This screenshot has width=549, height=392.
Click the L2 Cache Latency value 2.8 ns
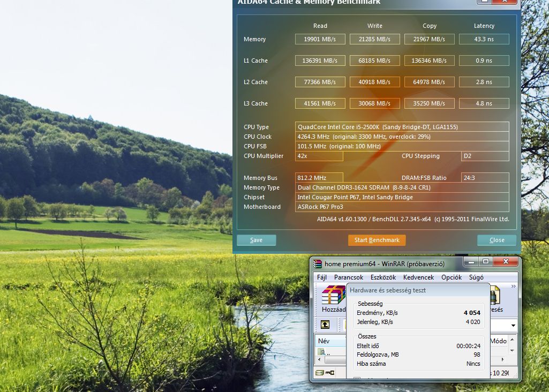tap(484, 82)
